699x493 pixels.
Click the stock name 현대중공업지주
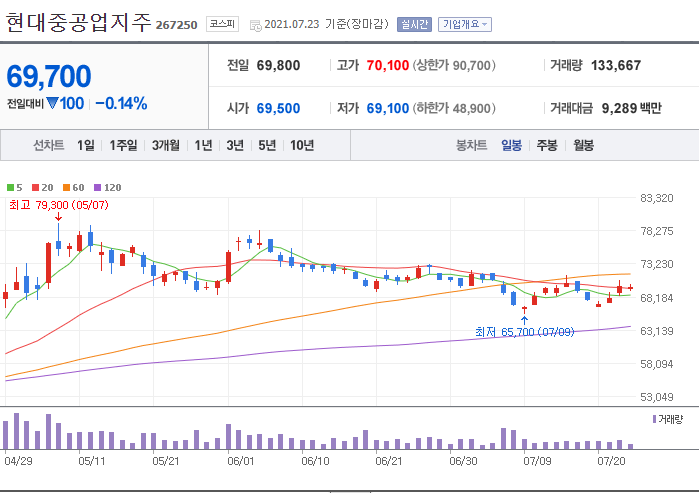78,22
